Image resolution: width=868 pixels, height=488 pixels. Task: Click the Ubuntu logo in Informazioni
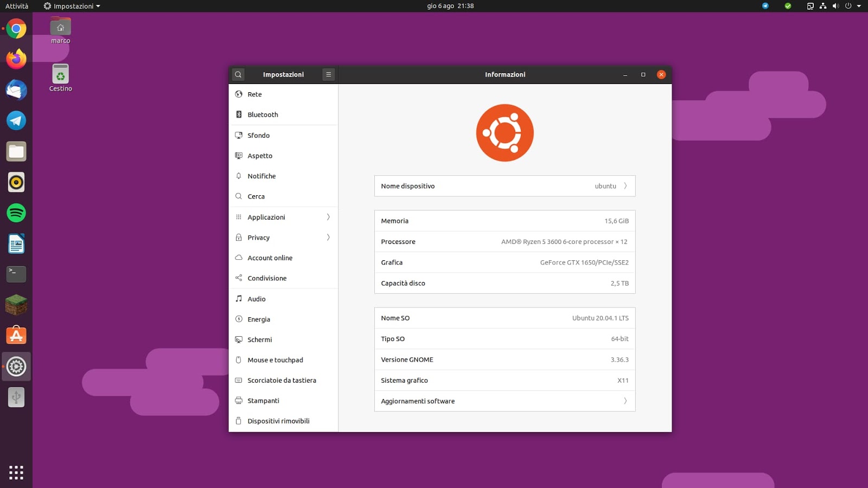(x=505, y=133)
